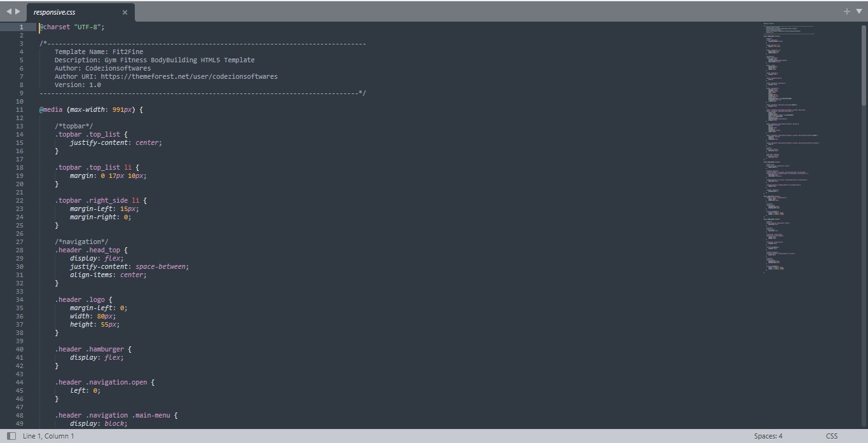The width and height of the screenshot is (868, 443).
Task: Click the @charset "UTF-8" line
Action: pos(72,27)
